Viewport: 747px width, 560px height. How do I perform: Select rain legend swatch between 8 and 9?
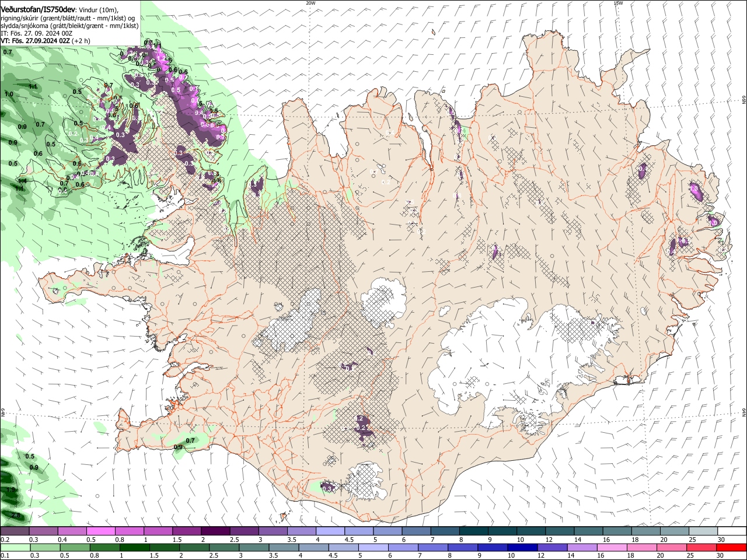[x=463, y=547]
